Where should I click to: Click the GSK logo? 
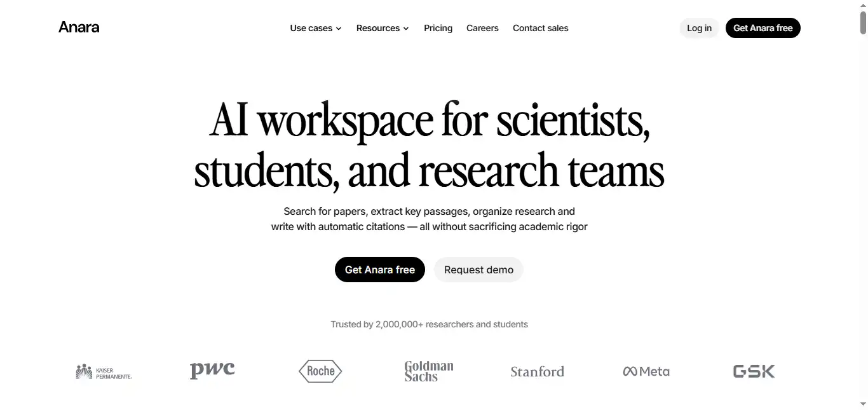coord(754,371)
